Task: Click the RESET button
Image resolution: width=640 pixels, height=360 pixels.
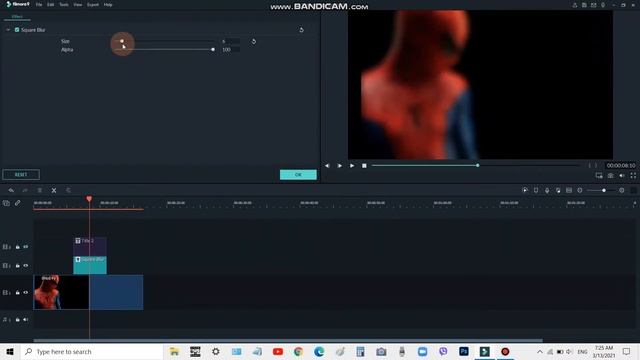Action: pyautogui.click(x=21, y=175)
